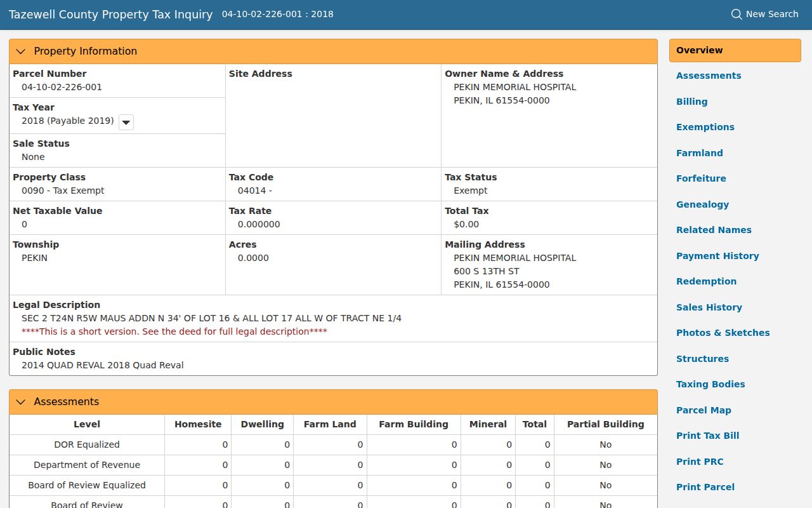Open Assessments in the sidebar menu
The image size is (812, 508).
point(709,76)
